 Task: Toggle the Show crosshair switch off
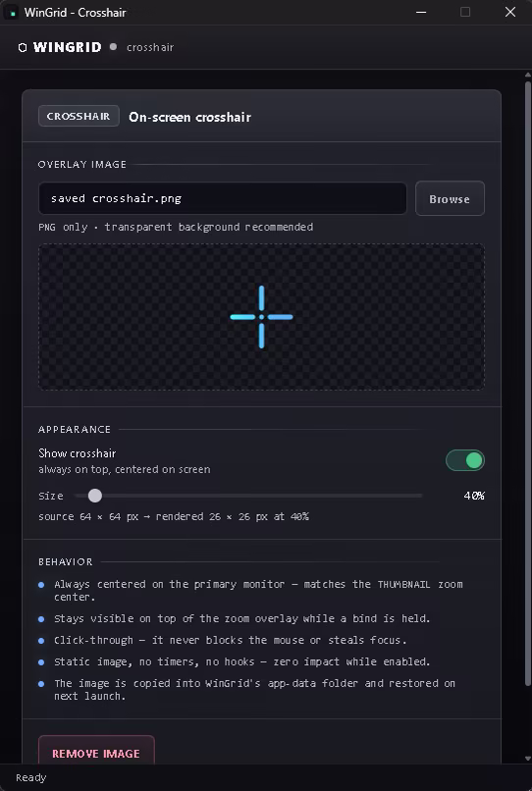(465, 460)
